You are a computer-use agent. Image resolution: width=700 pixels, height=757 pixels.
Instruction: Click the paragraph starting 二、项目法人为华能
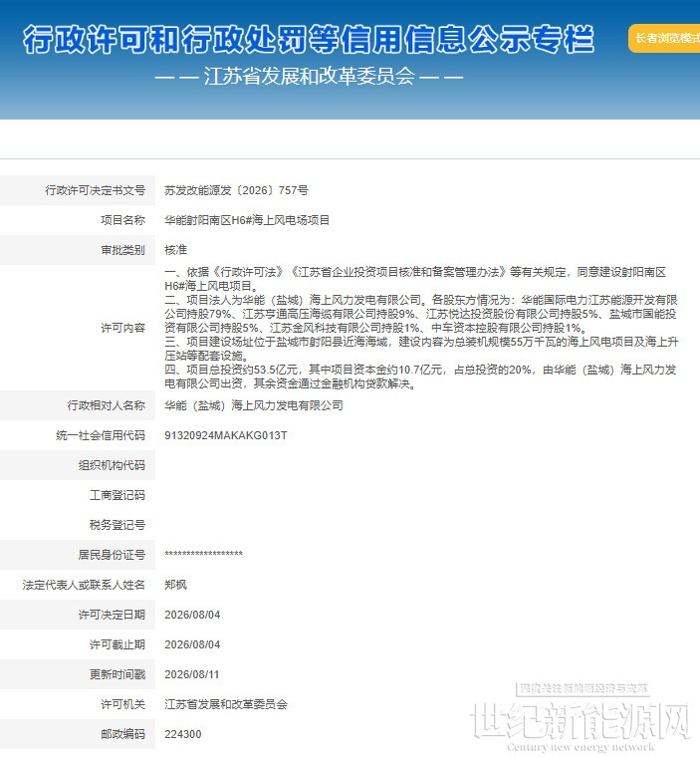[421, 314]
